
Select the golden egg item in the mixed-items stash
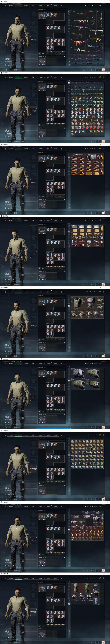coord(80,124)
